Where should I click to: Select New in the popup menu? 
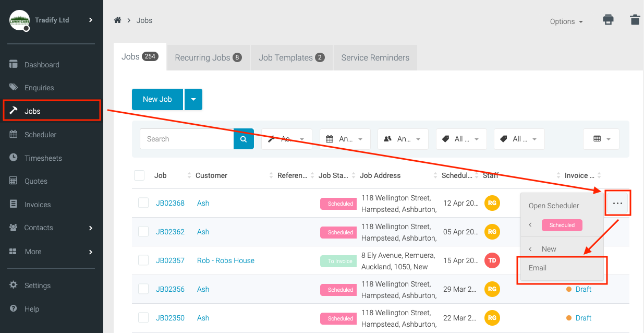[549, 249]
